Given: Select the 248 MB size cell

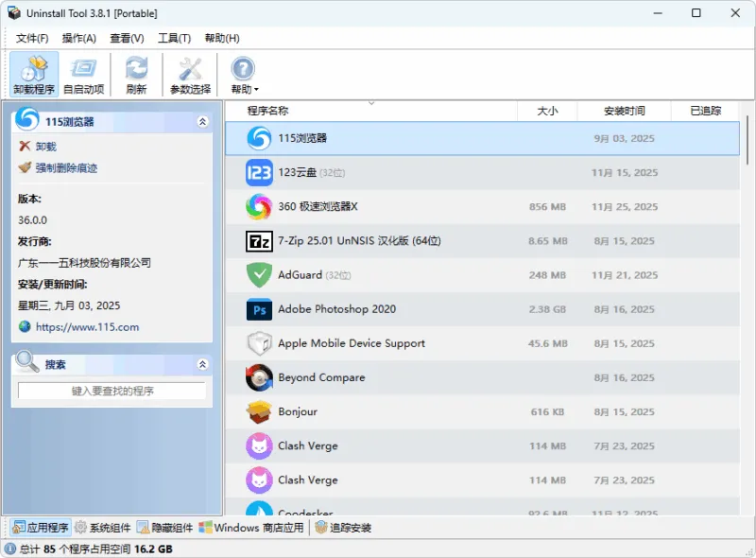Looking at the screenshot, I should (547, 275).
